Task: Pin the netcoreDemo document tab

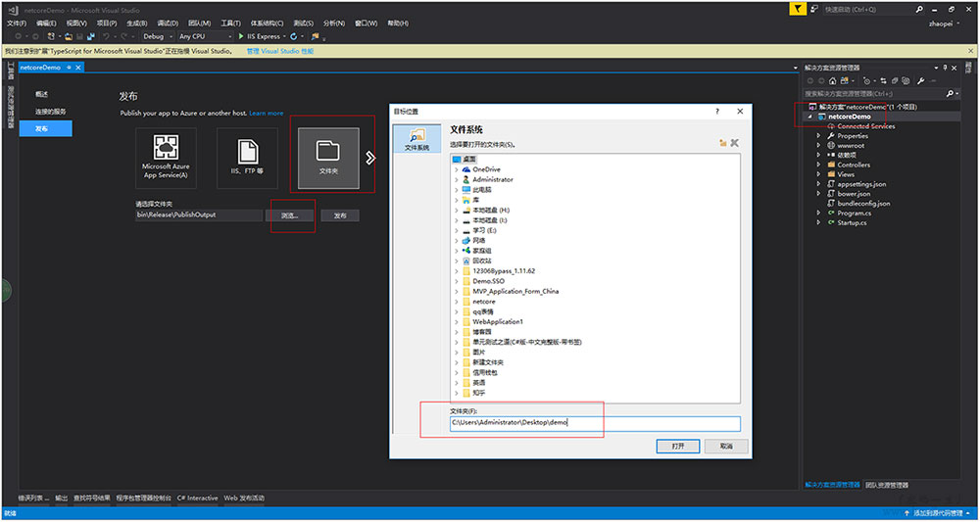Action: (x=69, y=68)
